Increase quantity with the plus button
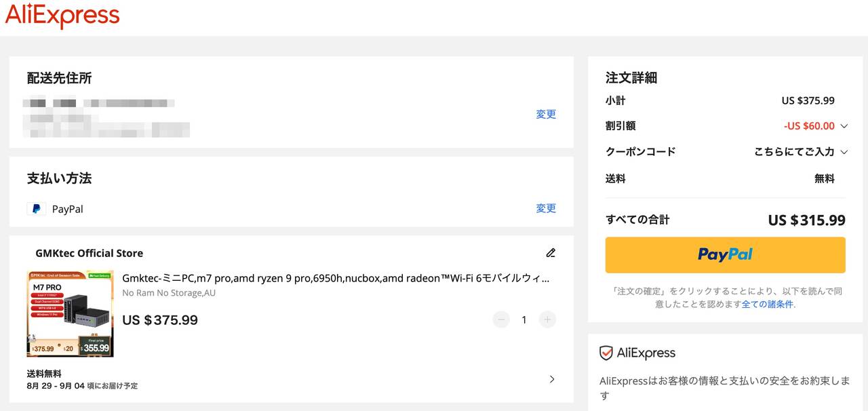The width and height of the screenshot is (868, 411). pyautogui.click(x=547, y=319)
